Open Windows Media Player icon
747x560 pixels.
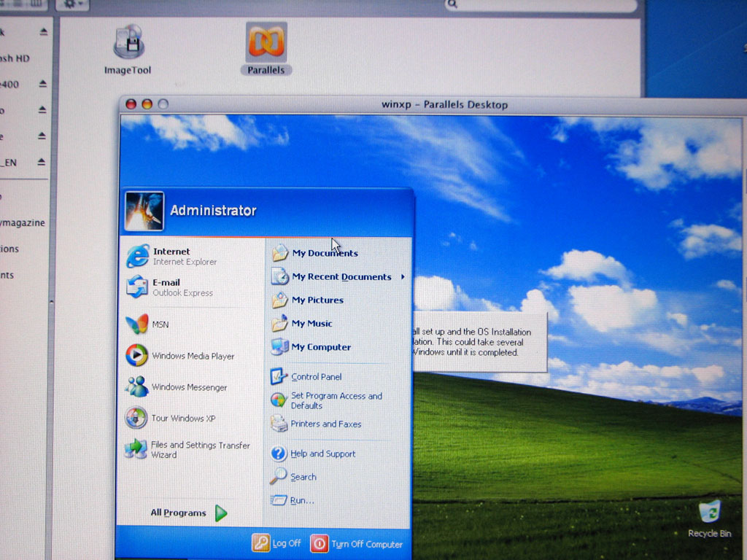click(136, 355)
